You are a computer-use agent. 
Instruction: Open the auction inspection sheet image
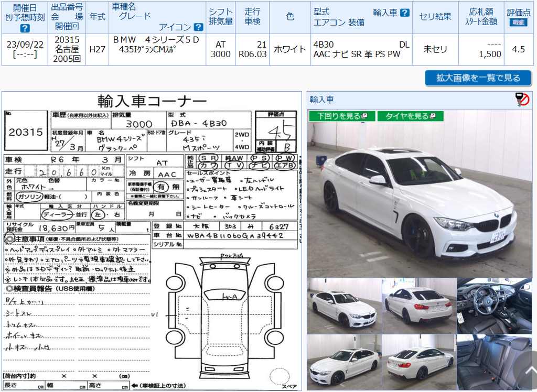tap(152, 241)
